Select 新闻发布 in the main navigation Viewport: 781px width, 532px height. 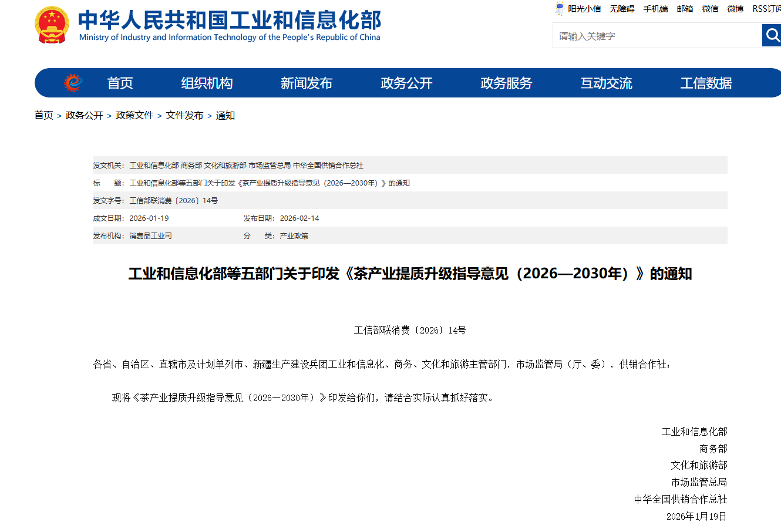click(307, 83)
